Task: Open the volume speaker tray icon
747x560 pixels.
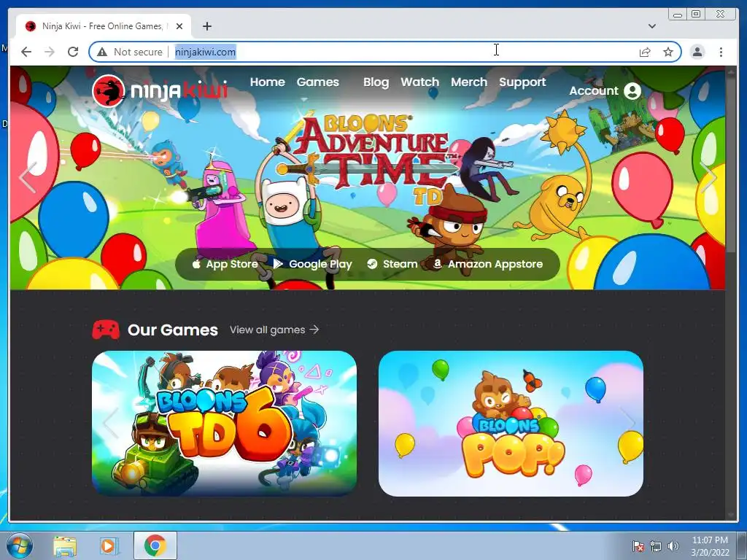Action: [673, 546]
